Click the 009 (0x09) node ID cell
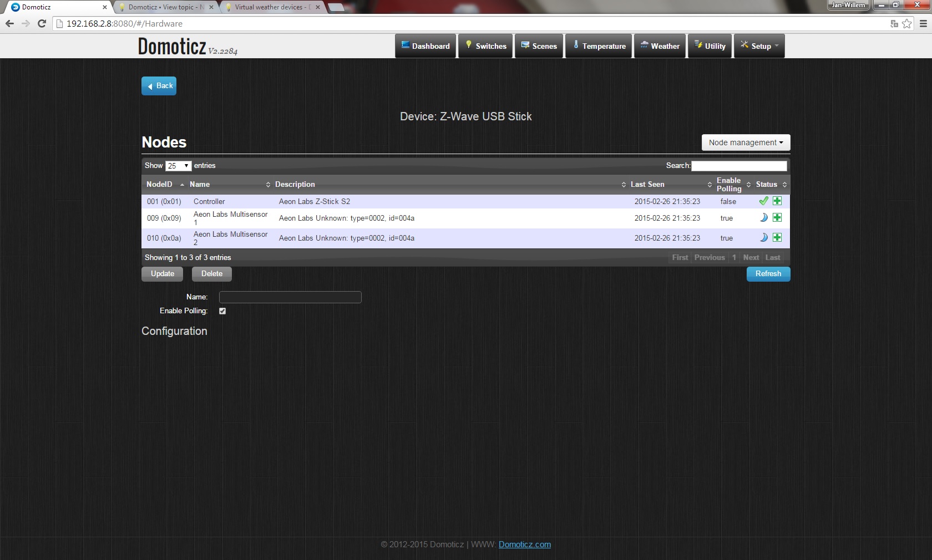 pyautogui.click(x=164, y=218)
